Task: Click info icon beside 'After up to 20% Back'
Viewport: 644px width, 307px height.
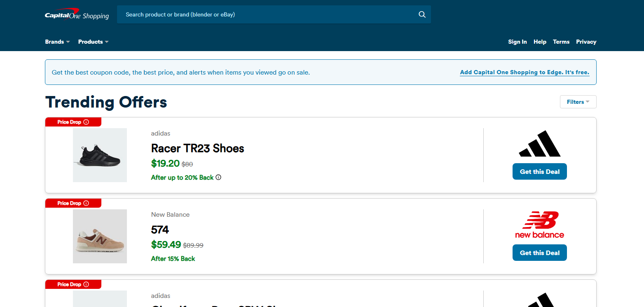Action: [218, 178]
